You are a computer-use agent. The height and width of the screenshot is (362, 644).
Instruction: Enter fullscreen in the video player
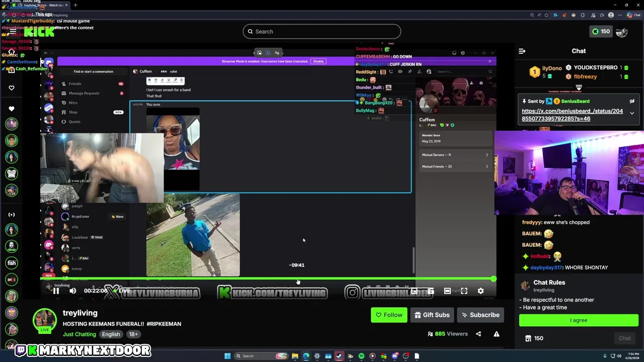coord(464,291)
